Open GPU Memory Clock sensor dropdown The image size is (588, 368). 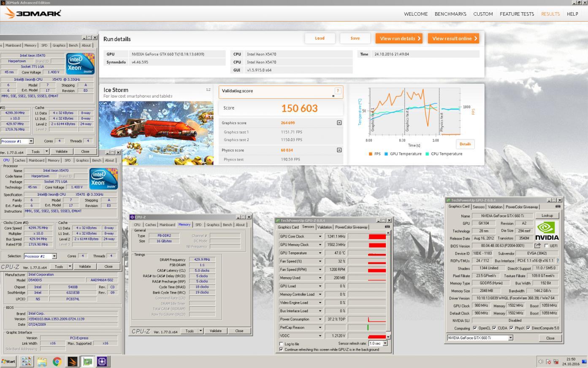[x=320, y=245]
